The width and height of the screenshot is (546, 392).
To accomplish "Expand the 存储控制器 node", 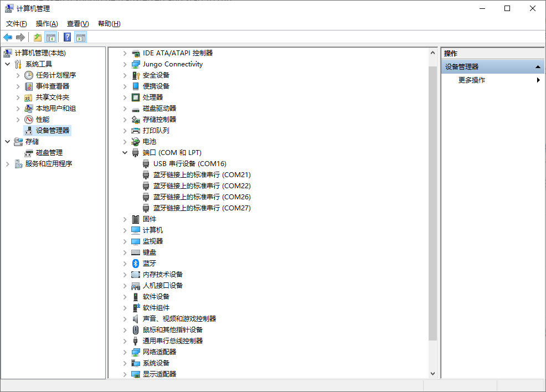I will point(125,120).
